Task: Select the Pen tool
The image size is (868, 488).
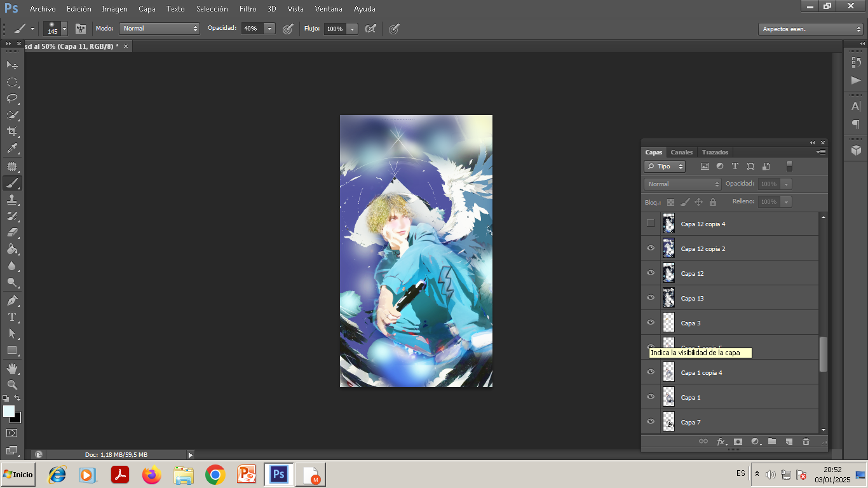Action: tap(12, 300)
